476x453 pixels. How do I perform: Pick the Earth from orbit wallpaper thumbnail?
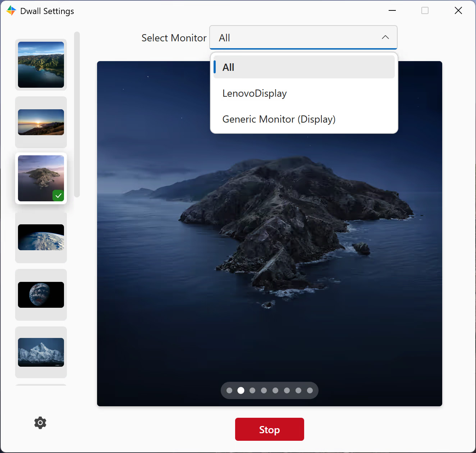[x=41, y=237]
